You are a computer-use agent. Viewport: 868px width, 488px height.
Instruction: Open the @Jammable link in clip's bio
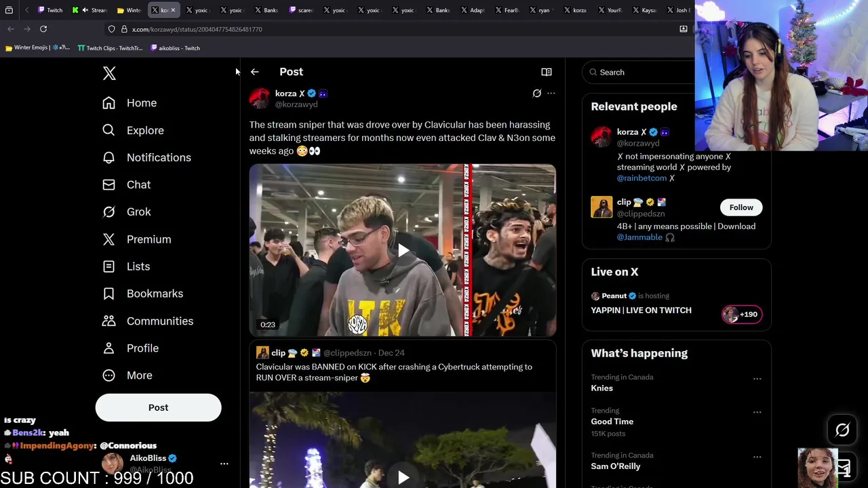coord(639,237)
